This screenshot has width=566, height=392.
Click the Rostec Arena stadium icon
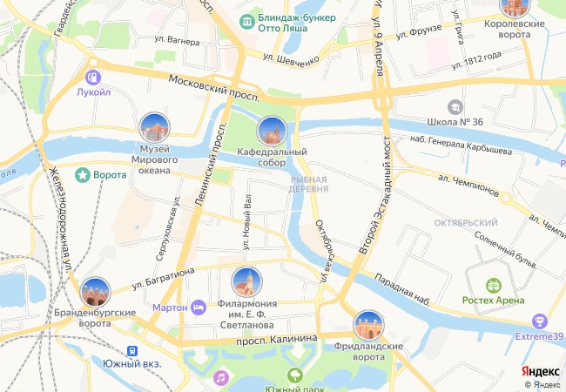[494, 286]
